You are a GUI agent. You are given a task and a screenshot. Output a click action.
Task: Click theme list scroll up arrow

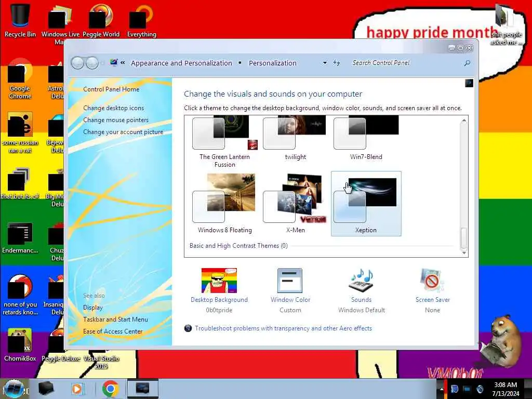(464, 121)
